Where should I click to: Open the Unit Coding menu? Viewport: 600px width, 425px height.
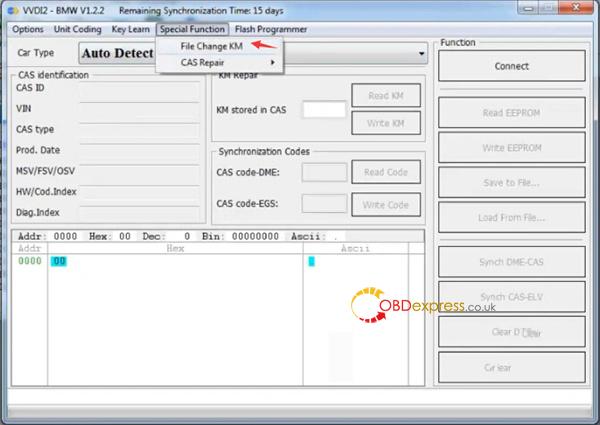[78, 29]
